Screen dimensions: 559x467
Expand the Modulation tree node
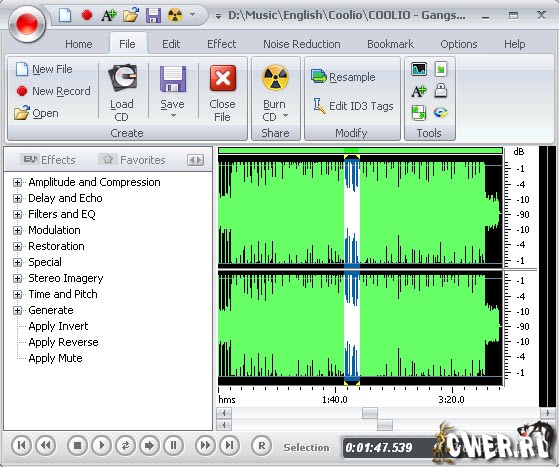(17, 231)
